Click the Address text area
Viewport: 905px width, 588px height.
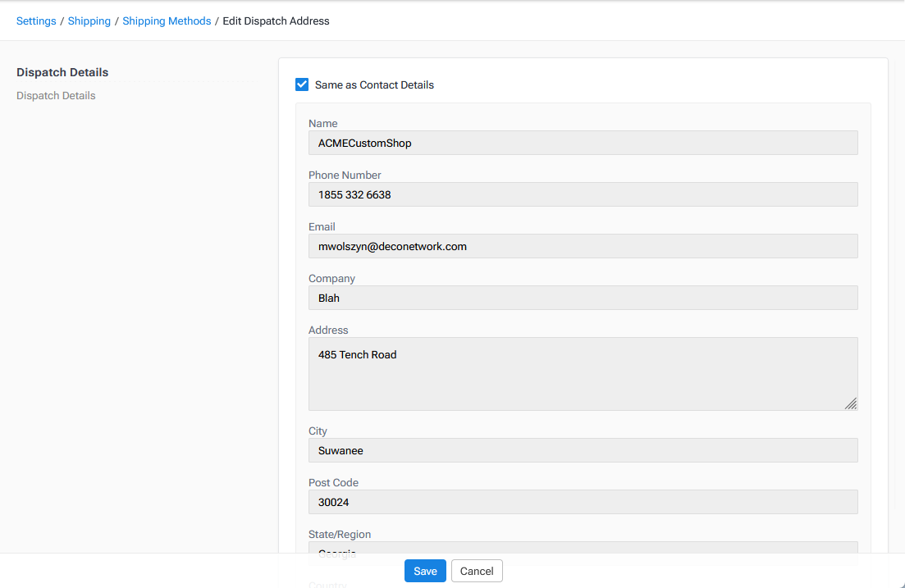coord(583,373)
